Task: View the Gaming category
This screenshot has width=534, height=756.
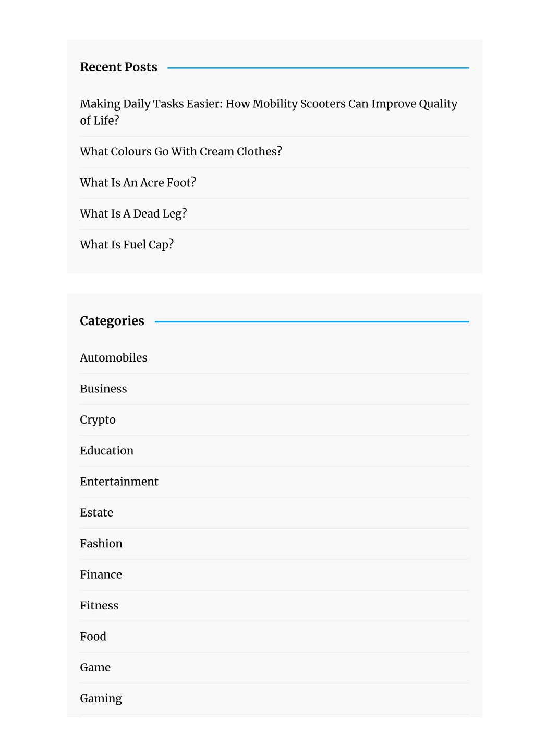Action: pyautogui.click(x=101, y=699)
